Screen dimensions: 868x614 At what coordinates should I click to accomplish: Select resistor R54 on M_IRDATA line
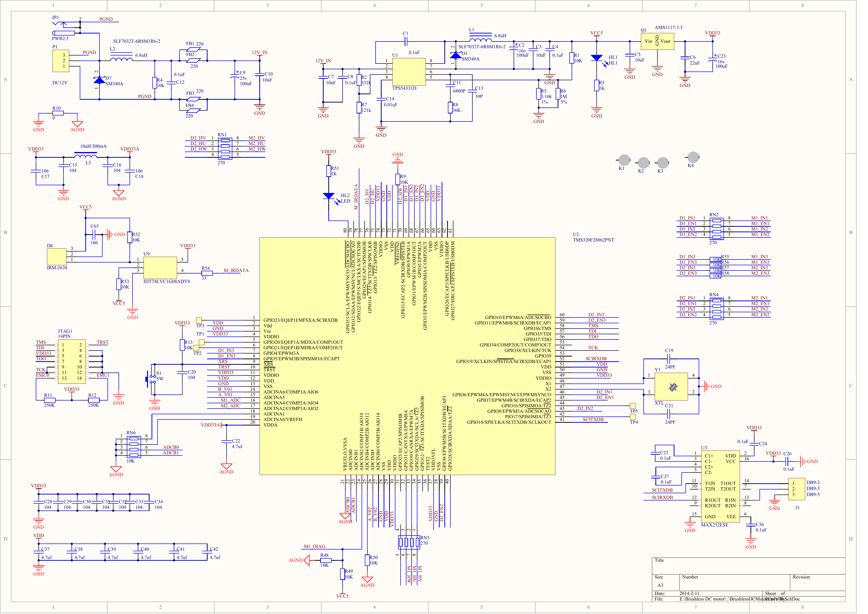pyautogui.click(x=207, y=273)
